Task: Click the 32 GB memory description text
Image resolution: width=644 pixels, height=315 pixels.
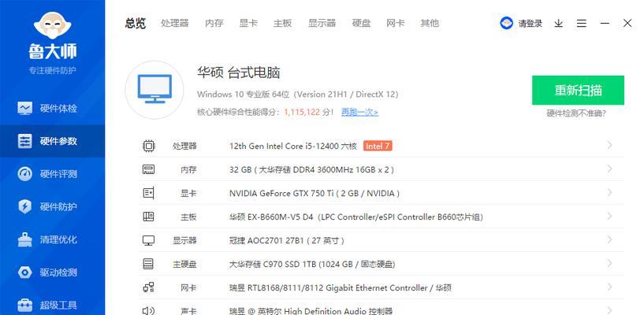Action: pyautogui.click(x=311, y=169)
